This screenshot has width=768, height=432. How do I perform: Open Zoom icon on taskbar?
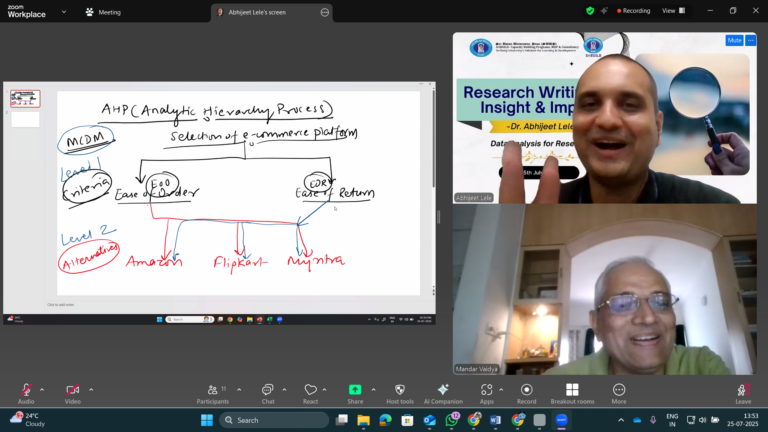pos(561,420)
